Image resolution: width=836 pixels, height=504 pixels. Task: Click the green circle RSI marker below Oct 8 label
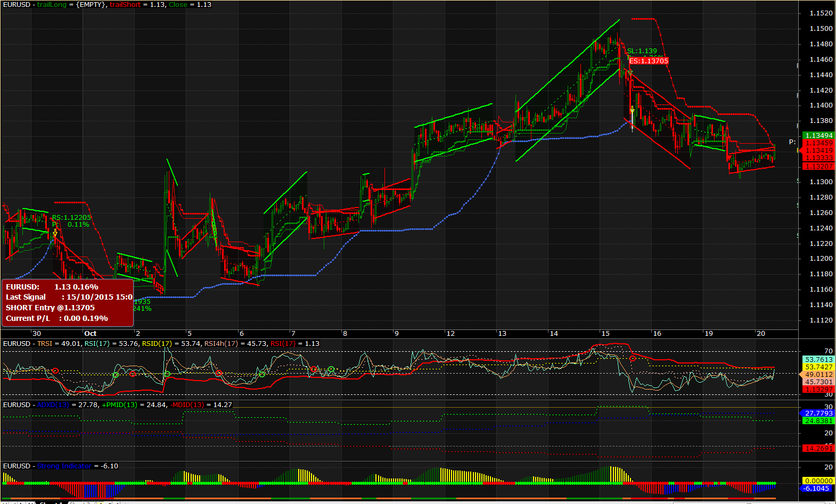331,369
